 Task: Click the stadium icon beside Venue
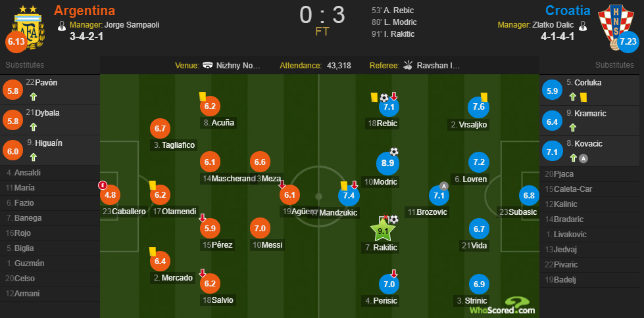point(209,65)
